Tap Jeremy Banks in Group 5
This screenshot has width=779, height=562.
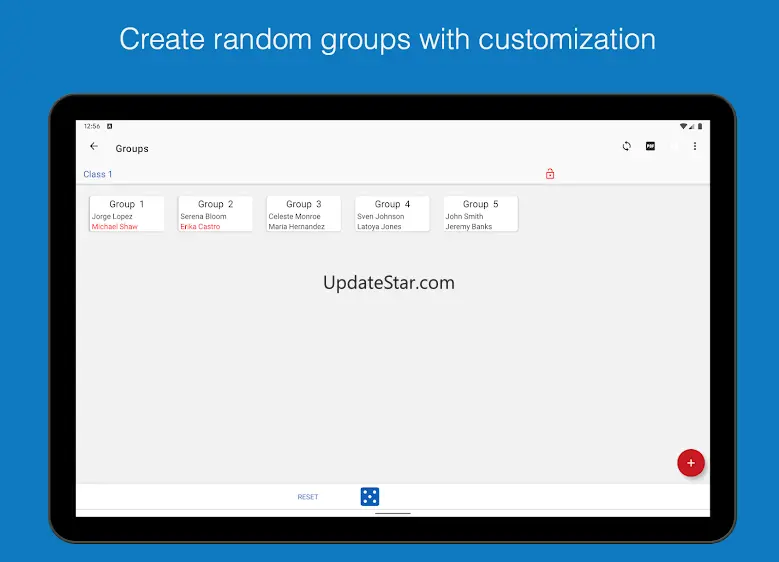469,227
